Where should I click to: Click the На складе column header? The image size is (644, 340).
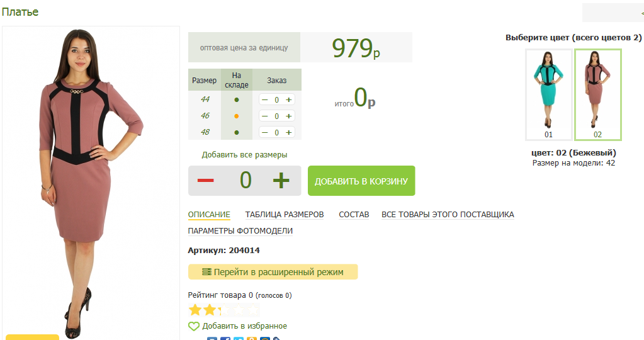tap(237, 80)
